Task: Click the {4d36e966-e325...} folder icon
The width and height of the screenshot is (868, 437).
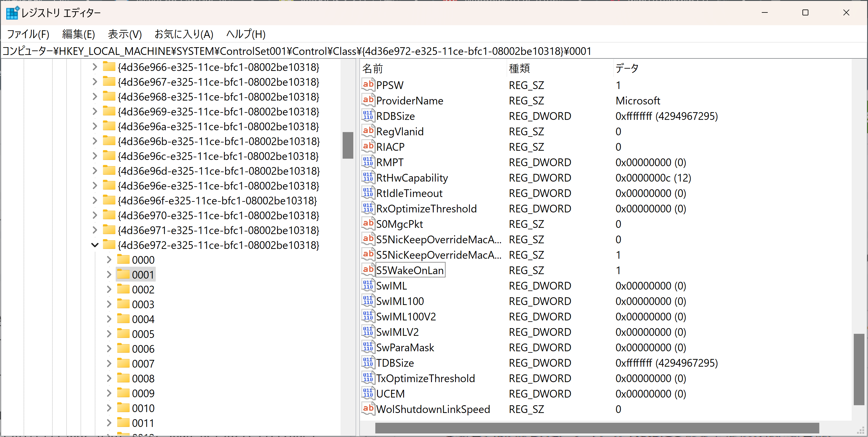Action: click(109, 67)
